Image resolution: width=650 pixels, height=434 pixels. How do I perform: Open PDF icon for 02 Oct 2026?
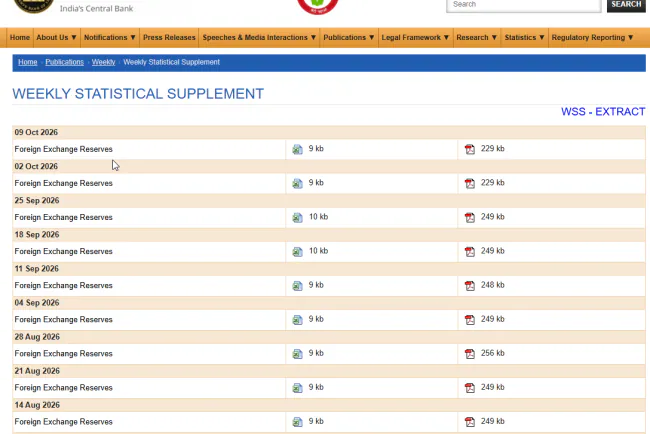470,183
